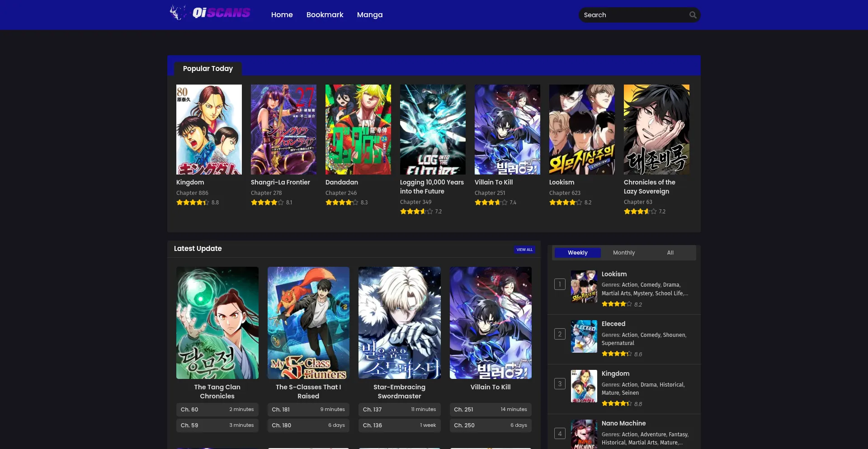Click the rank 3 number badge
Viewport: 868px width, 449px height.
[x=560, y=384]
